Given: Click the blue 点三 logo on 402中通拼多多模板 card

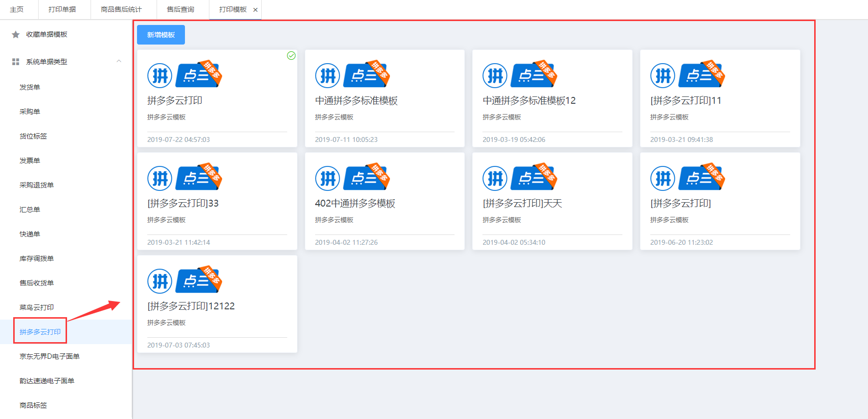Looking at the screenshot, I should click(x=366, y=177).
